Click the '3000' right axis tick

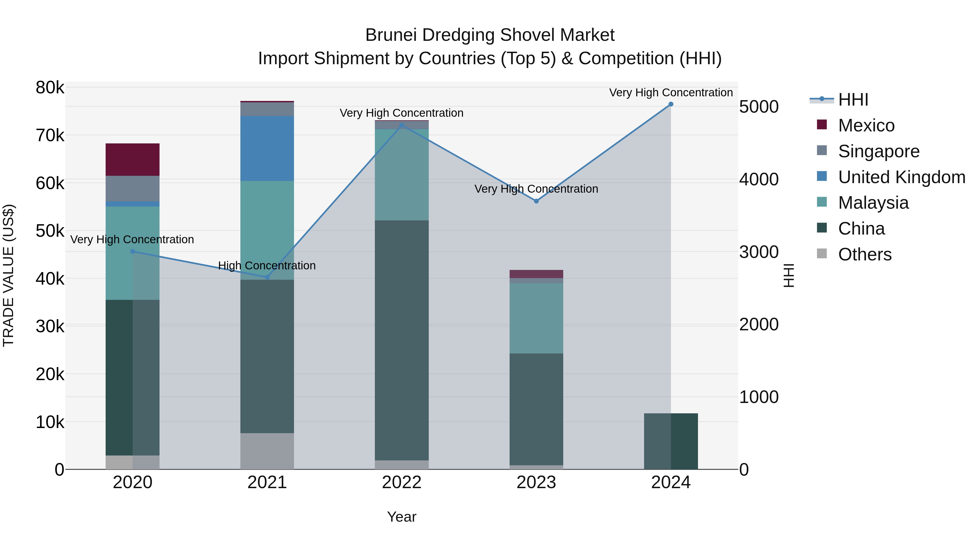coord(759,252)
